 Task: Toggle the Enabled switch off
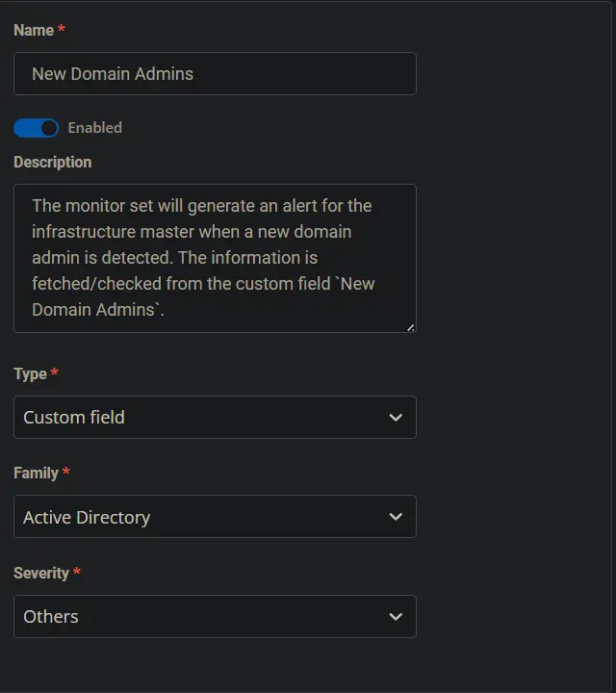pos(36,128)
